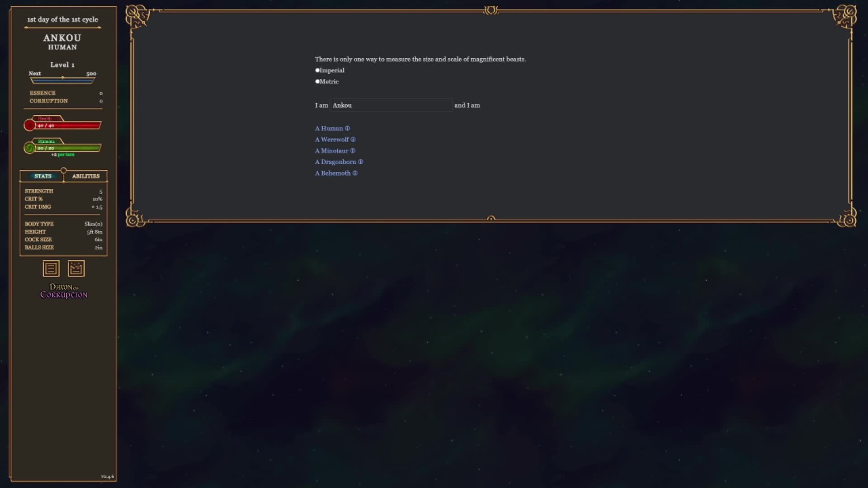Click the Dawn of Corruption logo
This screenshot has height=488, width=868.
click(x=64, y=291)
